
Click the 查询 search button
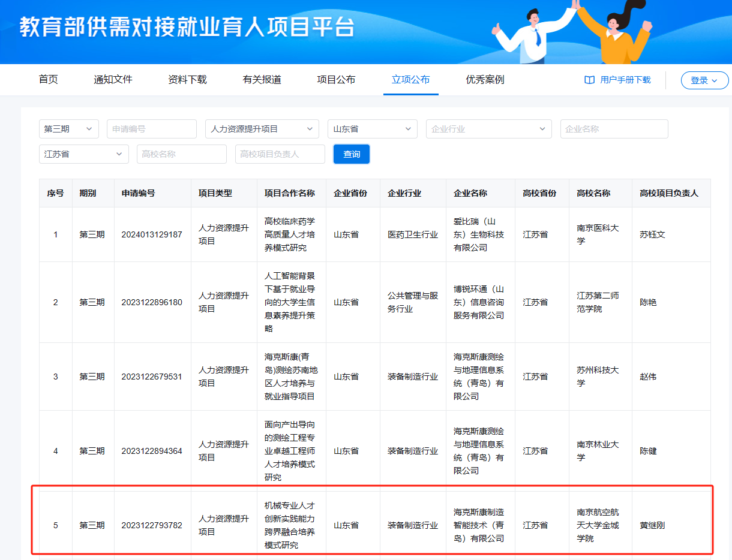(x=352, y=154)
